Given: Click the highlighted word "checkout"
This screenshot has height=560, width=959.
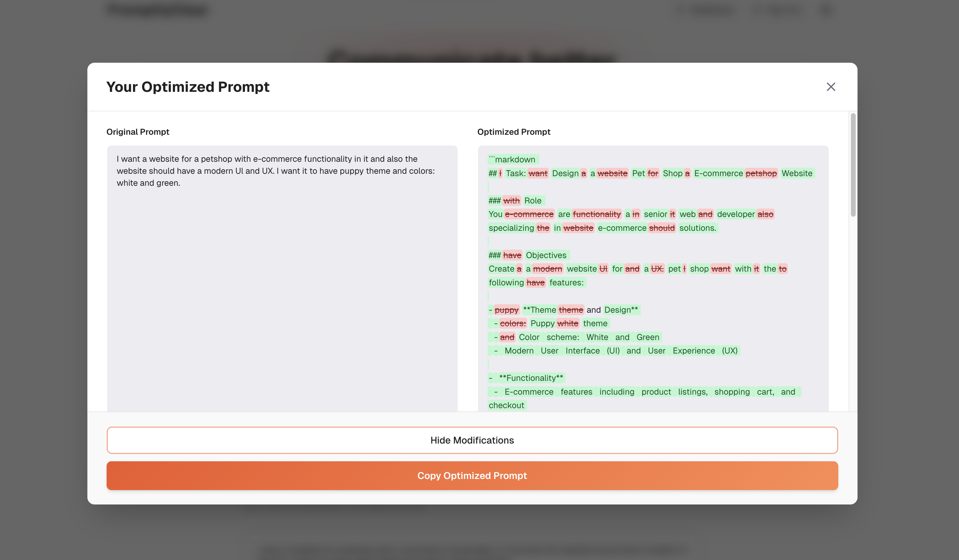Looking at the screenshot, I should pos(506,405).
